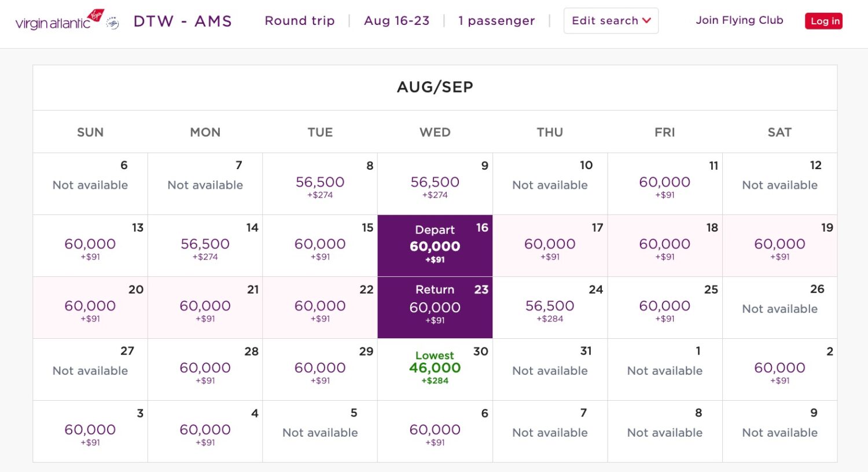Choose Aug 24 showing 56,500 points
868x472 pixels.
pyautogui.click(x=549, y=307)
